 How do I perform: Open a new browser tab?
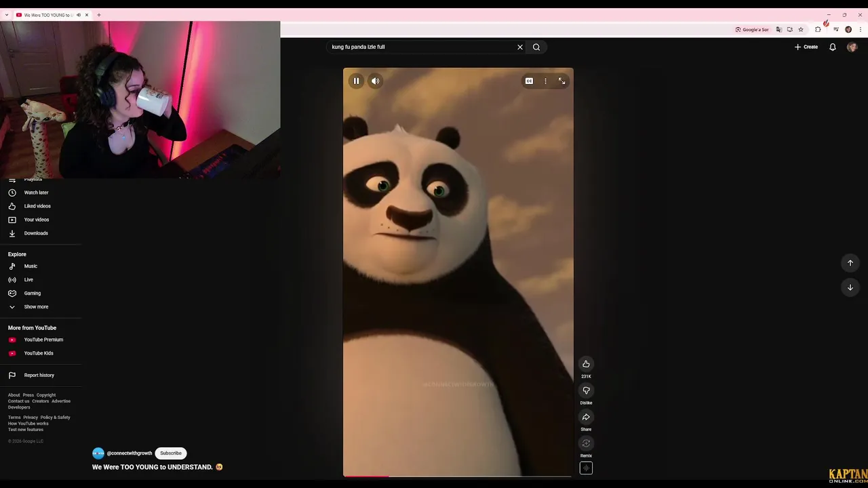pyautogui.click(x=99, y=15)
